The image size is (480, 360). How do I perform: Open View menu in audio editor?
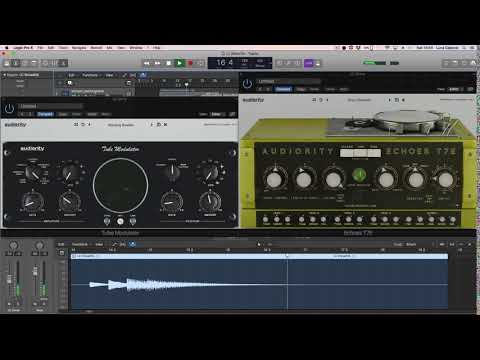point(99,244)
